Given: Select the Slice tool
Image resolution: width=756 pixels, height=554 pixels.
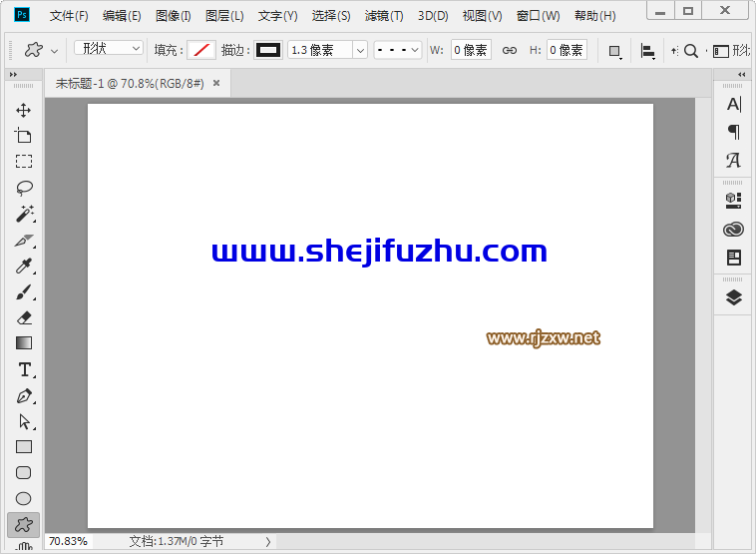Looking at the screenshot, I should click(24, 241).
